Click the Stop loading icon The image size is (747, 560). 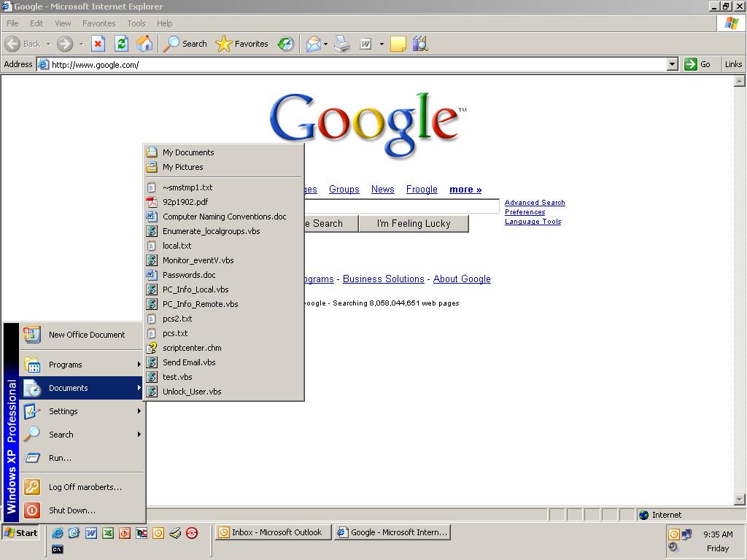tap(98, 44)
